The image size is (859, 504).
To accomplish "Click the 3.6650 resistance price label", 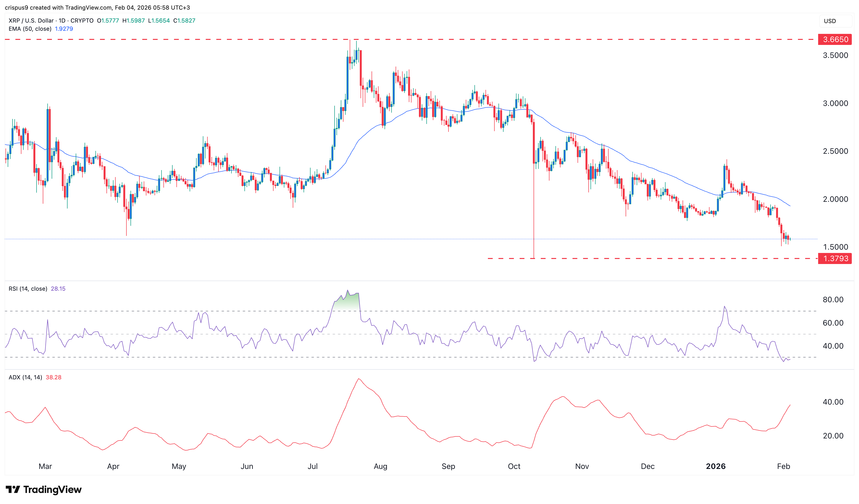I will coord(835,40).
